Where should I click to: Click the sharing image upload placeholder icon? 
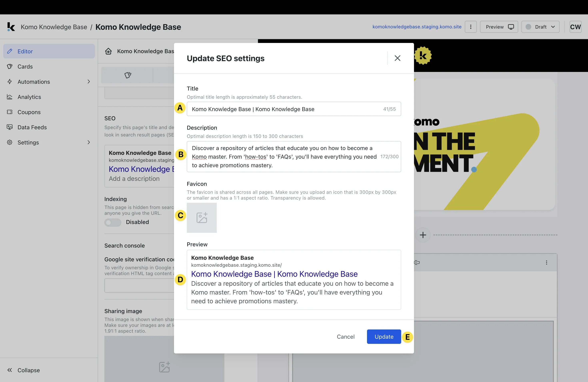164,367
